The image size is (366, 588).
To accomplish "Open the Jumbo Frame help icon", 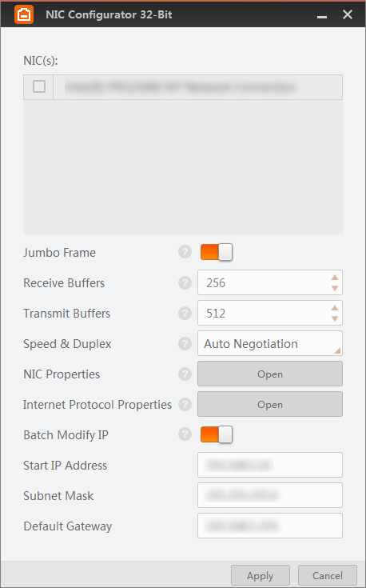I will click(185, 252).
